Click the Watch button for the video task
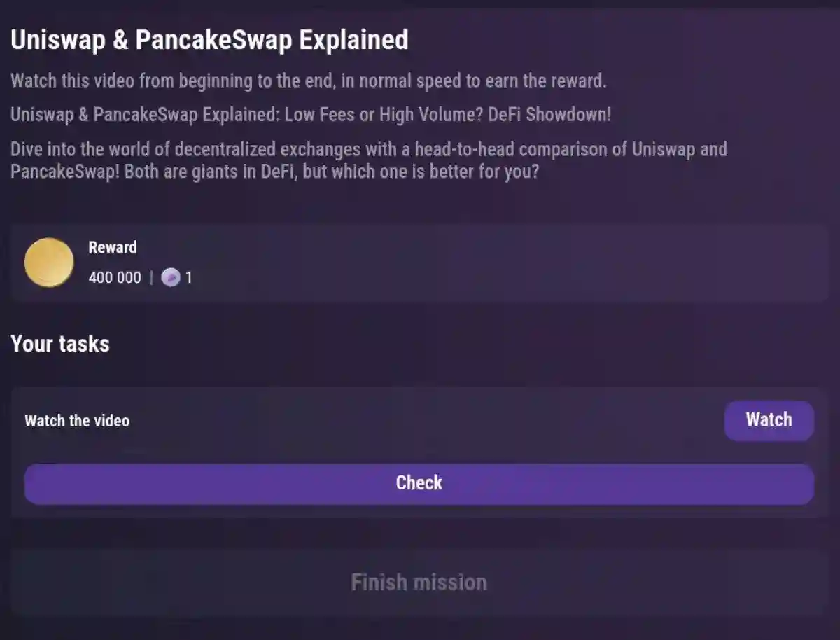 coord(769,420)
